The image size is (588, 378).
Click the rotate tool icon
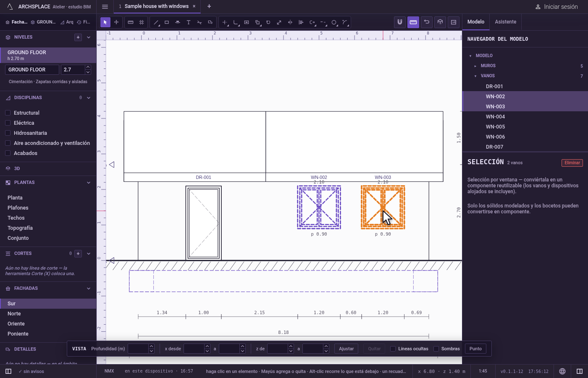[x=268, y=22]
